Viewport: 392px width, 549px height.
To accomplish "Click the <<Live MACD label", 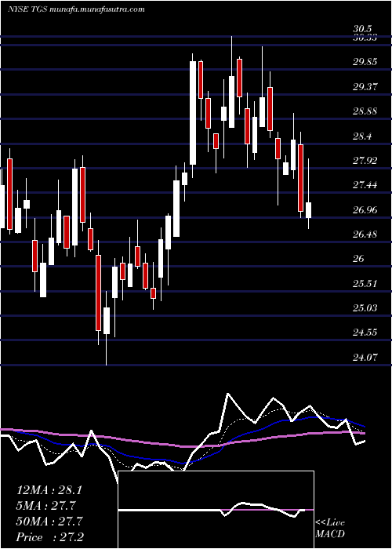I will click(330, 528).
